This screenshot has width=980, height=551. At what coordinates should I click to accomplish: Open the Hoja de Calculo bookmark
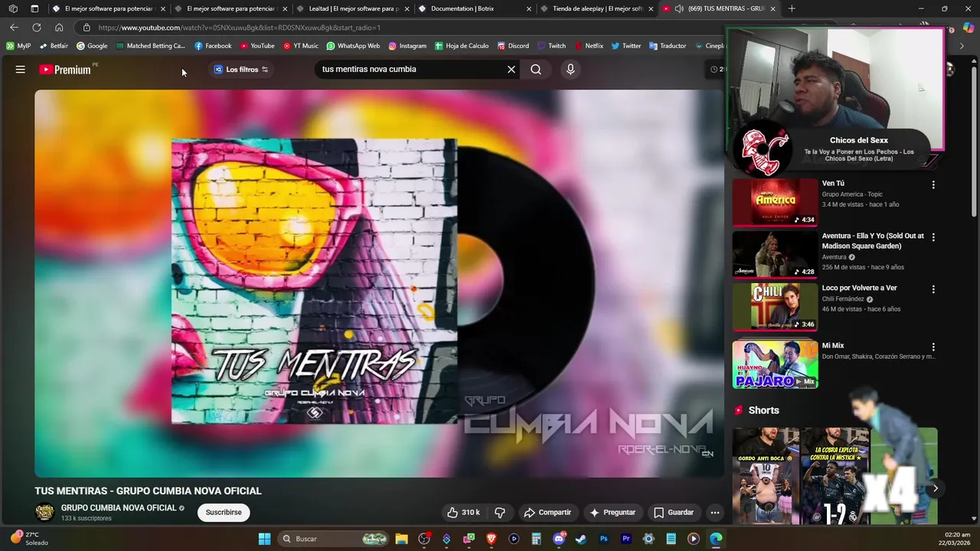(462, 46)
